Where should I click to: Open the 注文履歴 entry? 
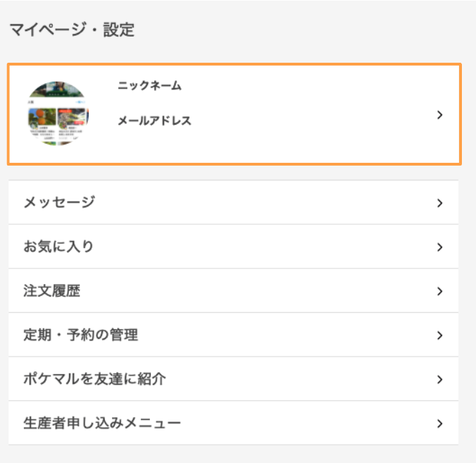point(234,291)
